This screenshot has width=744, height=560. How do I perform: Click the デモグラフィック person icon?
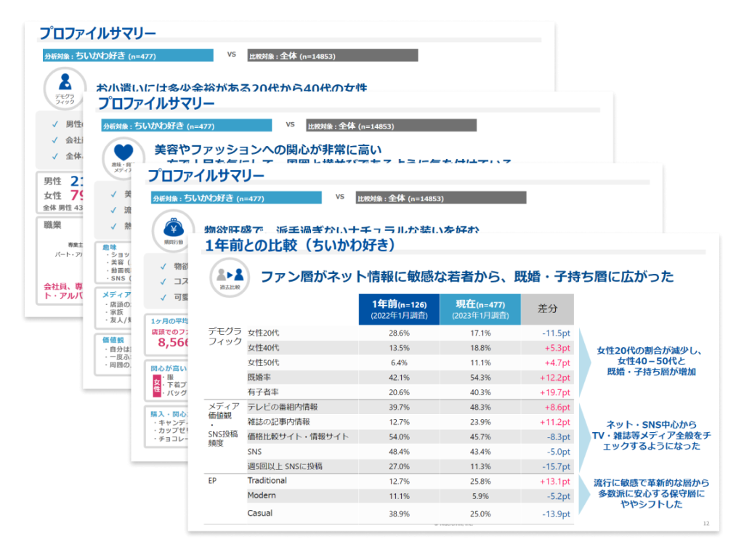pos(65,81)
